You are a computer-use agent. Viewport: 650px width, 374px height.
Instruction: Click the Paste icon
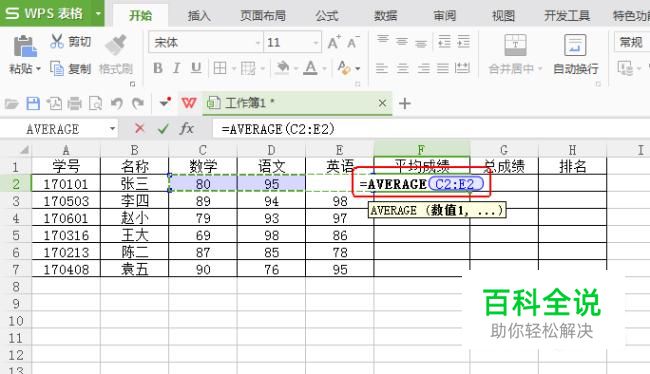tap(24, 46)
